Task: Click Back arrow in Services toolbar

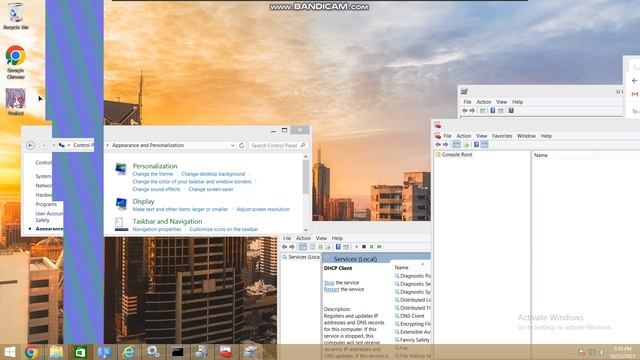Action: pyautogui.click(x=284, y=247)
